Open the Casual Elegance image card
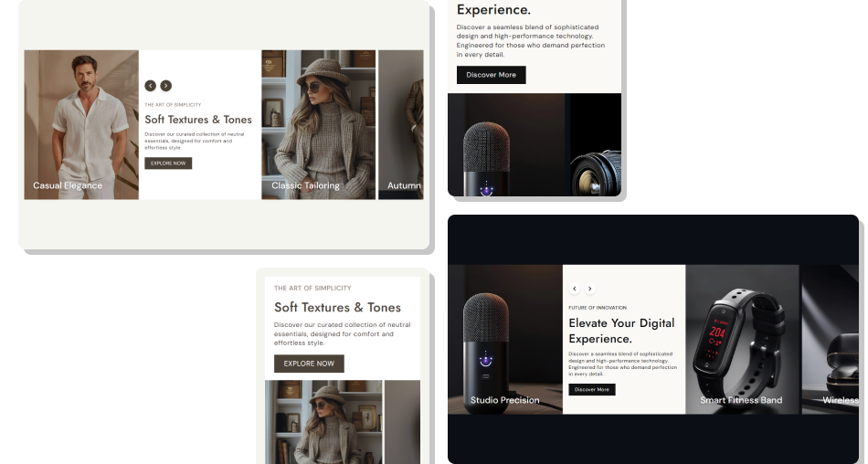868x464 pixels. click(x=81, y=124)
